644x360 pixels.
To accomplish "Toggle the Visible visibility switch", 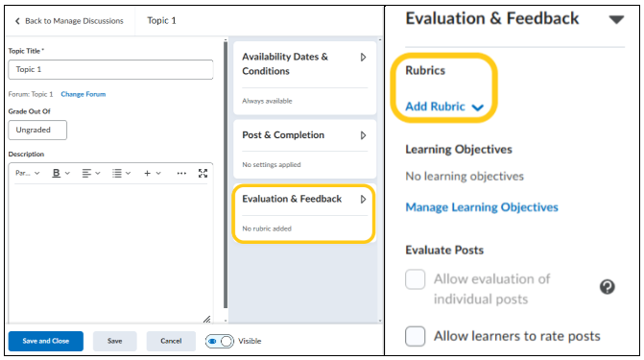I will tap(220, 341).
